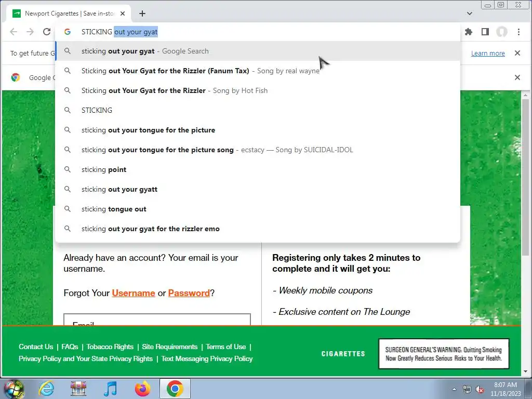532x399 pixels.
Task: Open the Site Requirements footer link
Action: pyautogui.click(x=170, y=347)
